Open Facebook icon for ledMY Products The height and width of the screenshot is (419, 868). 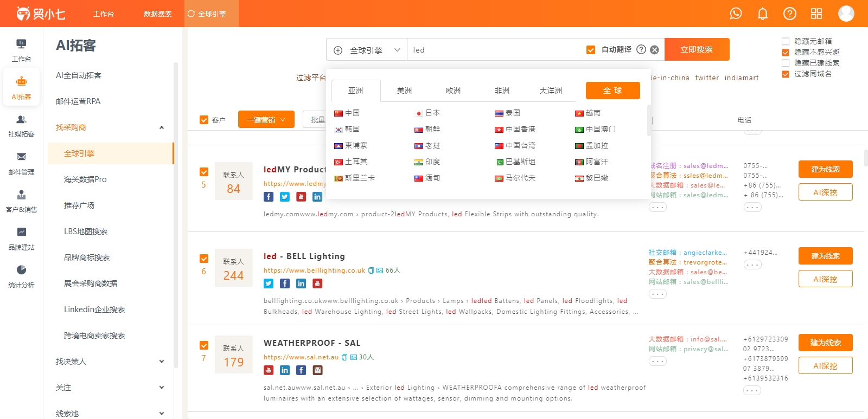point(269,197)
